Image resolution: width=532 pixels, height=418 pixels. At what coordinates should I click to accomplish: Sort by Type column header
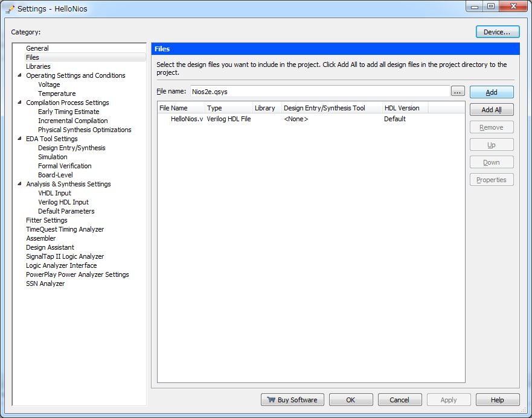coord(229,108)
